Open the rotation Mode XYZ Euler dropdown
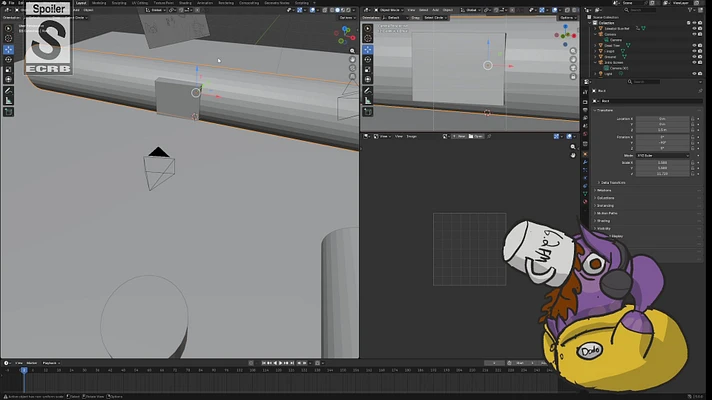The width and height of the screenshot is (712, 400). coord(663,155)
